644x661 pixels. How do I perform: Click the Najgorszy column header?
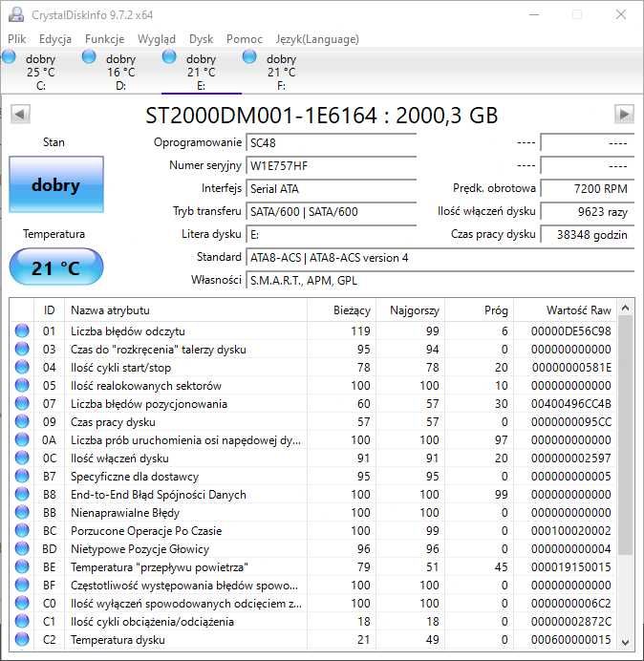click(x=410, y=310)
